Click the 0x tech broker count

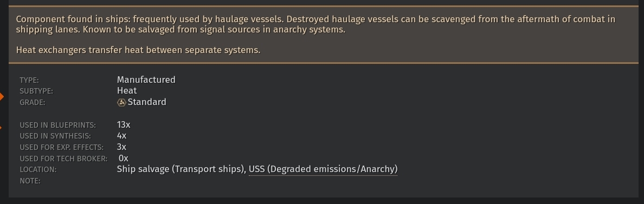pos(124,158)
